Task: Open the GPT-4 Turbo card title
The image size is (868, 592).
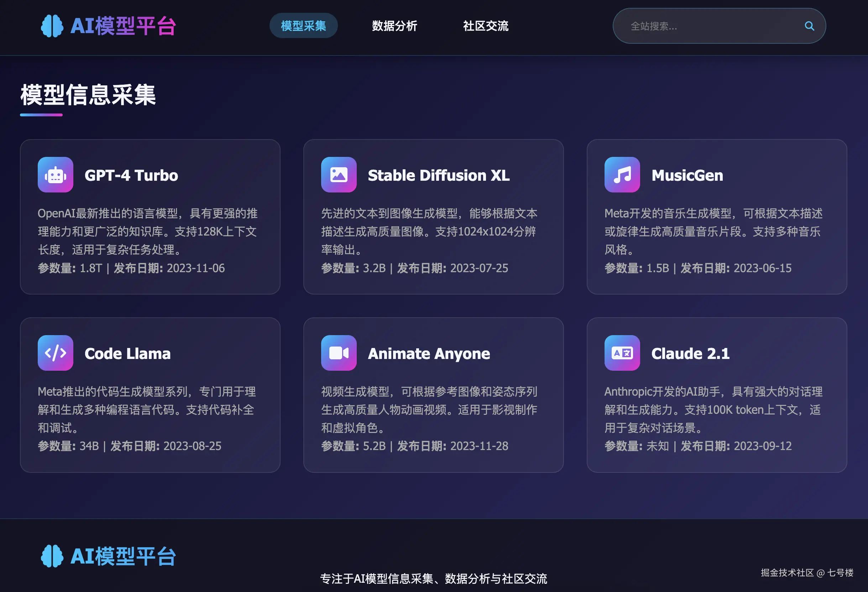Action: pyautogui.click(x=131, y=175)
